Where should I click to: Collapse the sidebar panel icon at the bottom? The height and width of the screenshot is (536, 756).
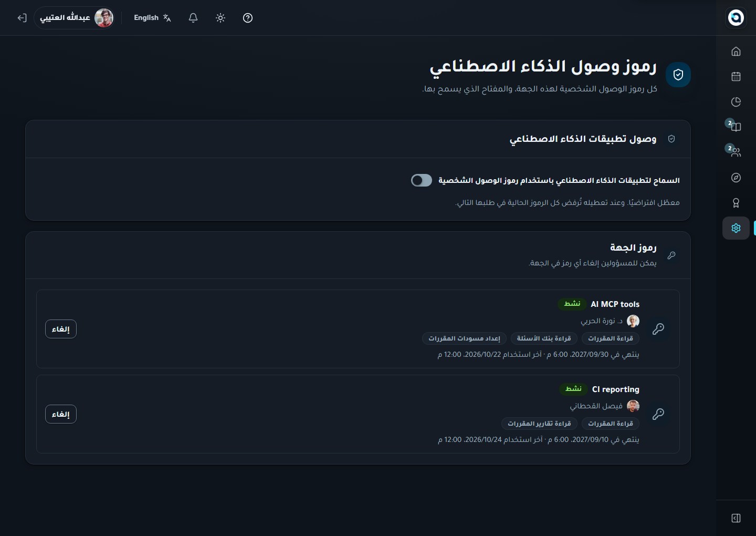point(736,518)
